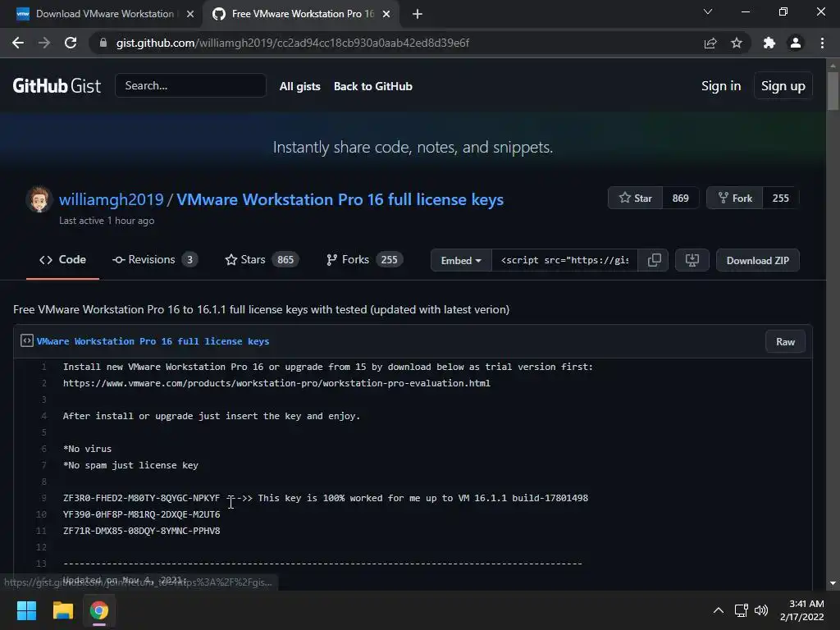
Task: Click Back to GitHub link
Action: 373,86
